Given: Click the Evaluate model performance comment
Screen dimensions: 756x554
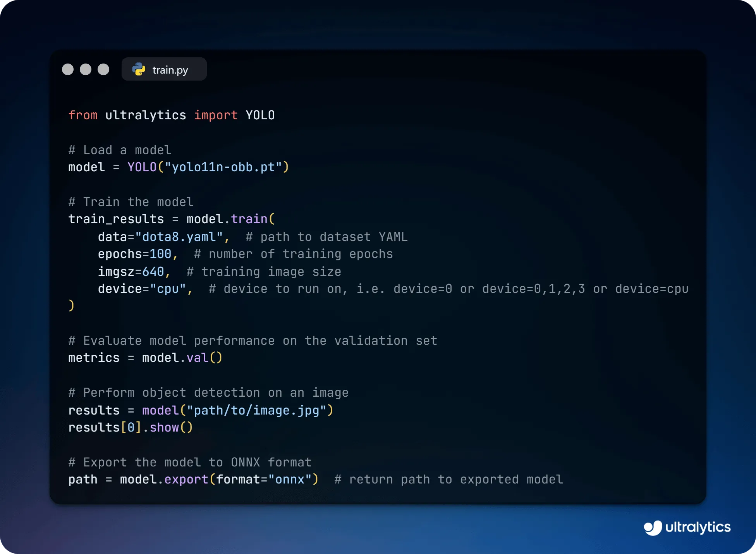Looking at the screenshot, I should tap(253, 341).
